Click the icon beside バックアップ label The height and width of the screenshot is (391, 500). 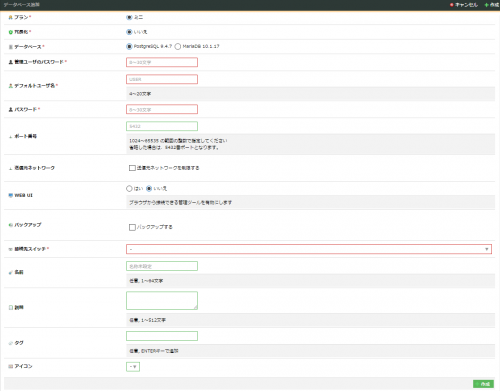coord(10,225)
